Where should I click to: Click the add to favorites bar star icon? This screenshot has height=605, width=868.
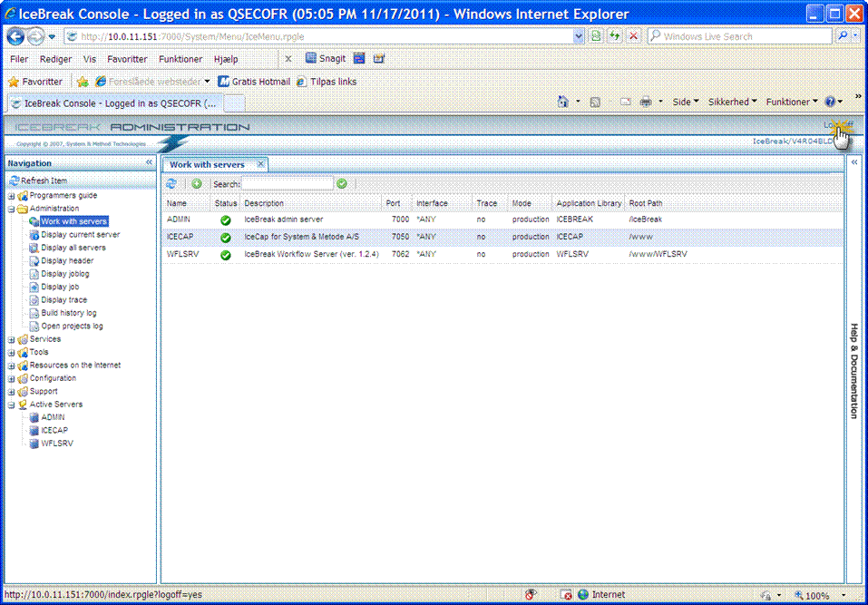point(83,82)
